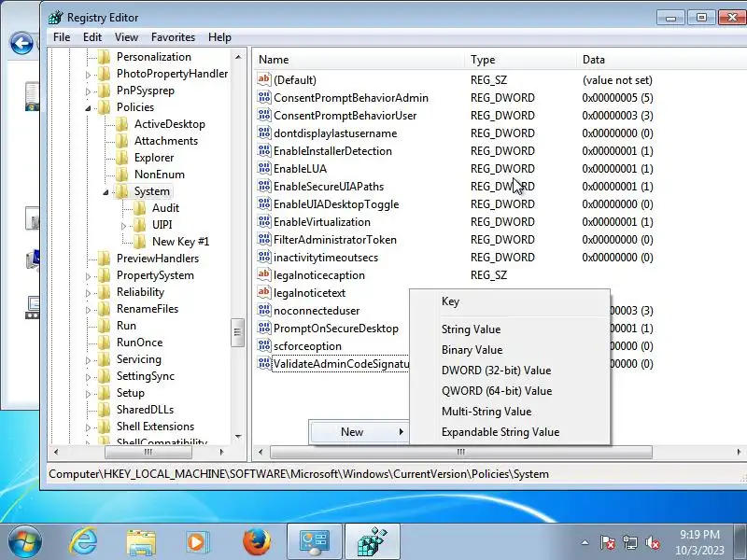The image size is (747, 560).
Task: Click the ConsentPromptBehaviorUser DWORD icon
Action: pos(264,115)
